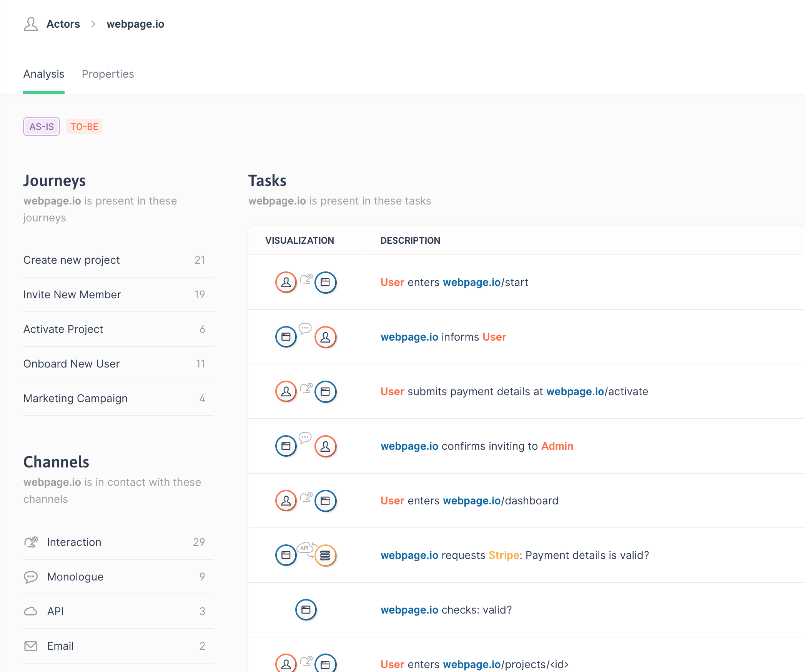Screen dimensions: 805x672
Task: Click the API cloud icon in Channels
Action: [x=31, y=611]
